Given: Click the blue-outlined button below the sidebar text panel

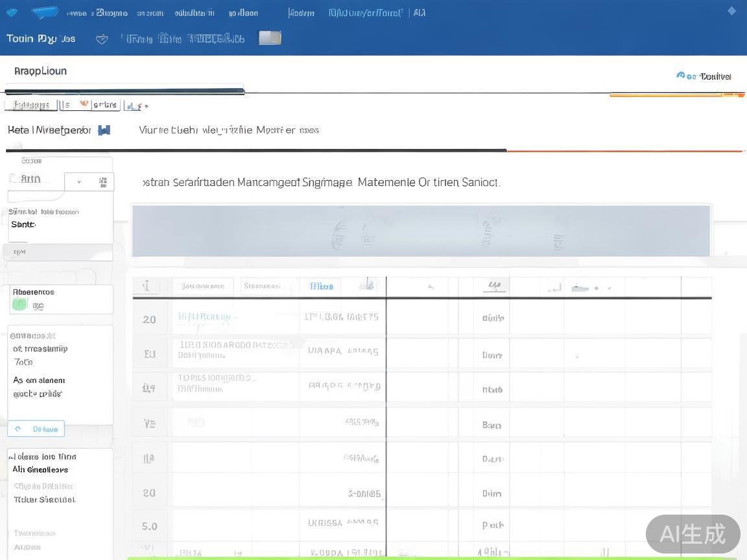Looking at the screenshot, I should pyautogui.click(x=36, y=428).
